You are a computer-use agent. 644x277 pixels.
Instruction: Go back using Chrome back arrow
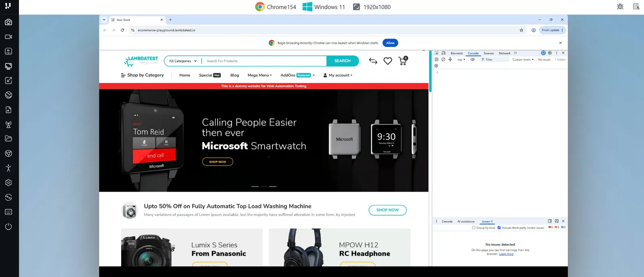(x=105, y=30)
